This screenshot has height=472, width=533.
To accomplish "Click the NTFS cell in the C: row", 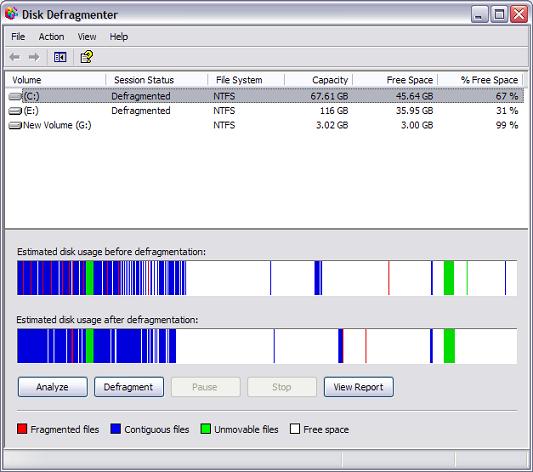I will click(x=224, y=97).
